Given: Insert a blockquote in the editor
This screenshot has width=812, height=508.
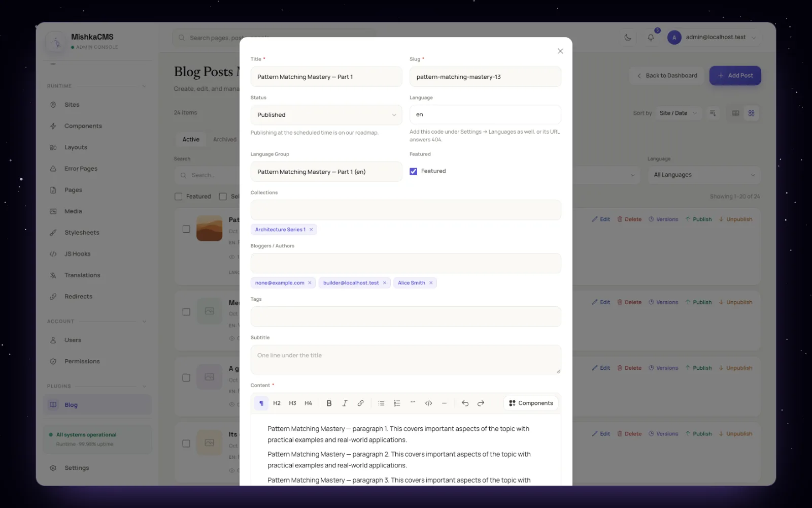Looking at the screenshot, I should (x=413, y=403).
